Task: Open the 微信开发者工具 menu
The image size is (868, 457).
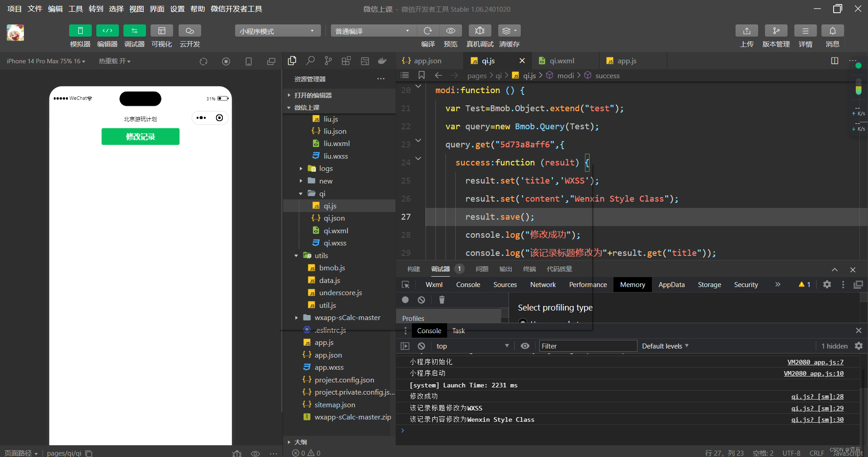Action: (236, 9)
